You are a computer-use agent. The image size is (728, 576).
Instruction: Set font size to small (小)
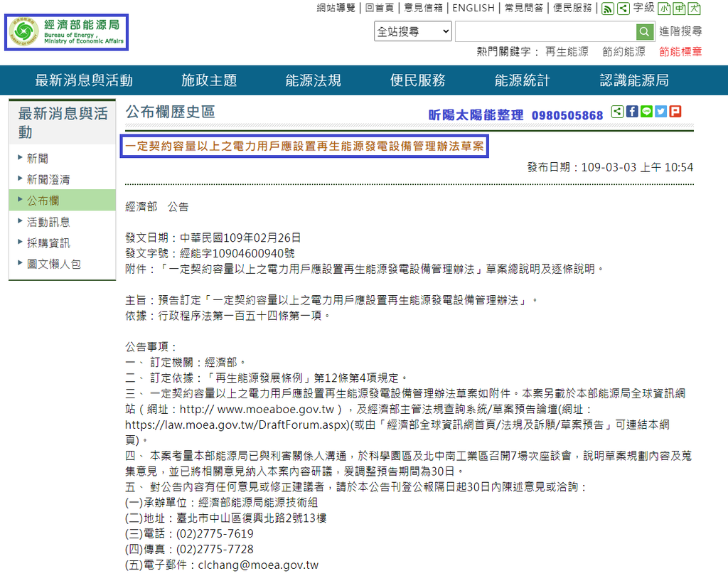664,9
